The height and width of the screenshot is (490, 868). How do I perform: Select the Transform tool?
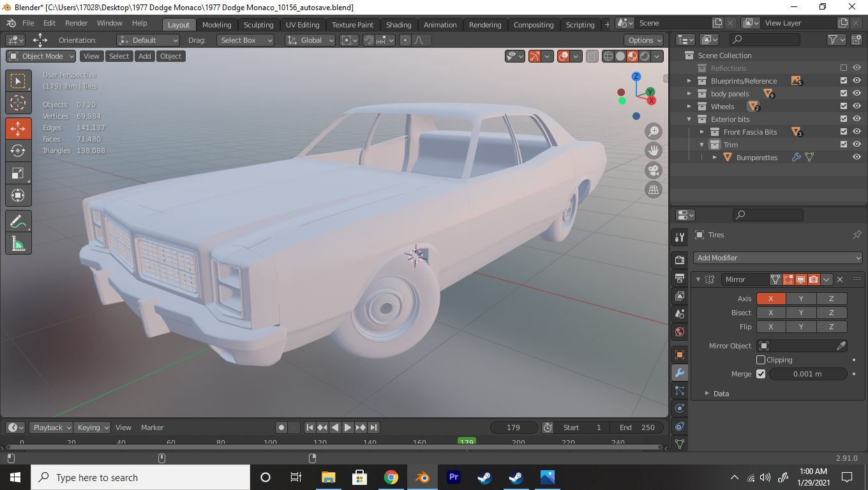(x=18, y=195)
